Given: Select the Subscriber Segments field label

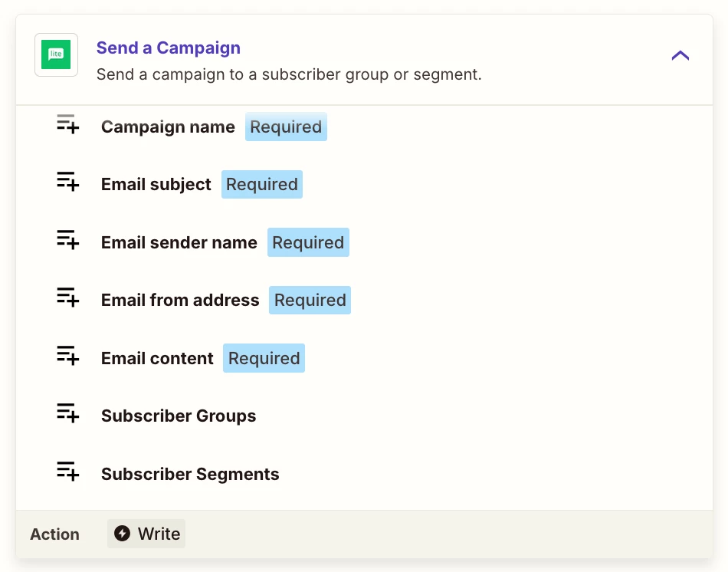Looking at the screenshot, I should coord(190,475).
